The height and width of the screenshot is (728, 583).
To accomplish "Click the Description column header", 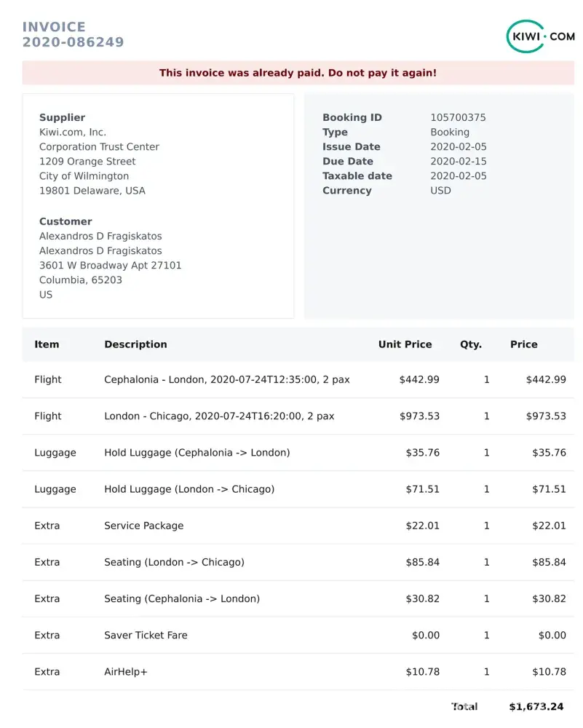I will [x=135, y=344].
